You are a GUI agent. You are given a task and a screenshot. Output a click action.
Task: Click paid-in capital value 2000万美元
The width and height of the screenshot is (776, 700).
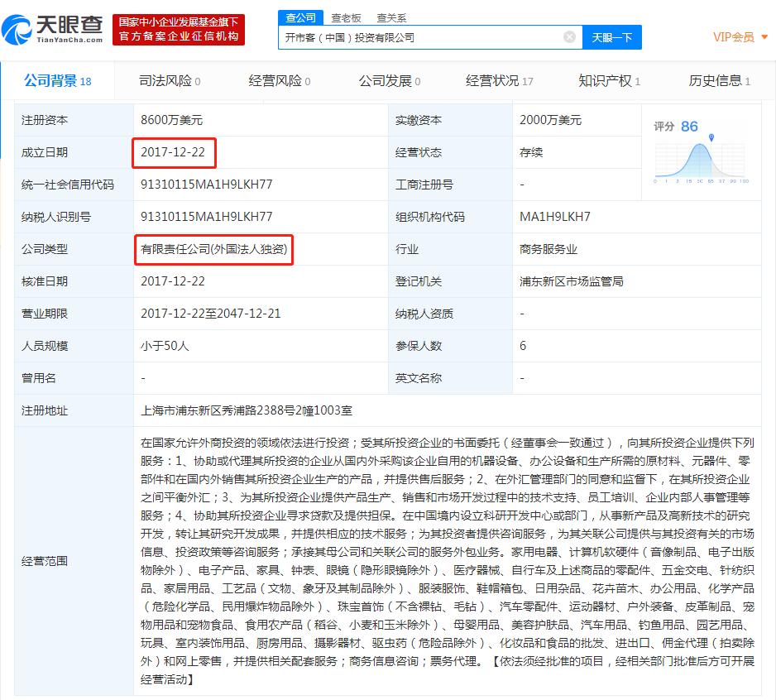coord(550,120)
